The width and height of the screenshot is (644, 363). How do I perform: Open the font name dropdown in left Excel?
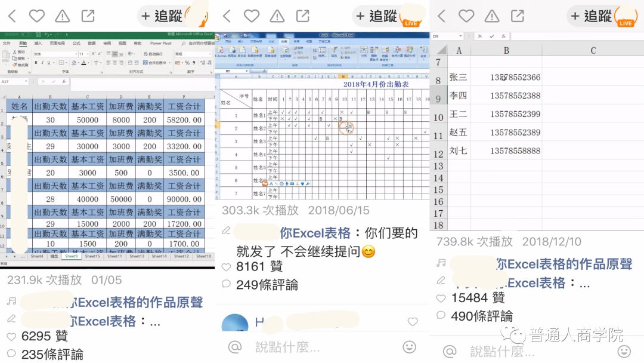(76, 54)
